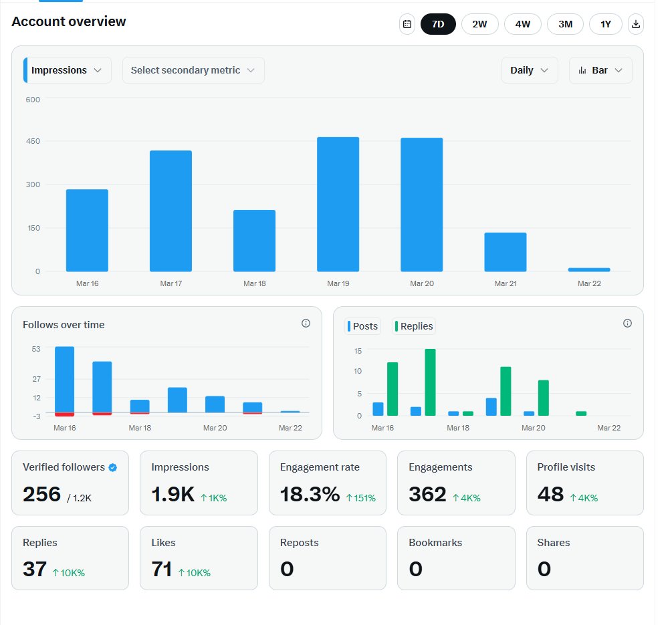Open the Replies 37 card
This screenshot has width=672, height=625.
(70, 558)
